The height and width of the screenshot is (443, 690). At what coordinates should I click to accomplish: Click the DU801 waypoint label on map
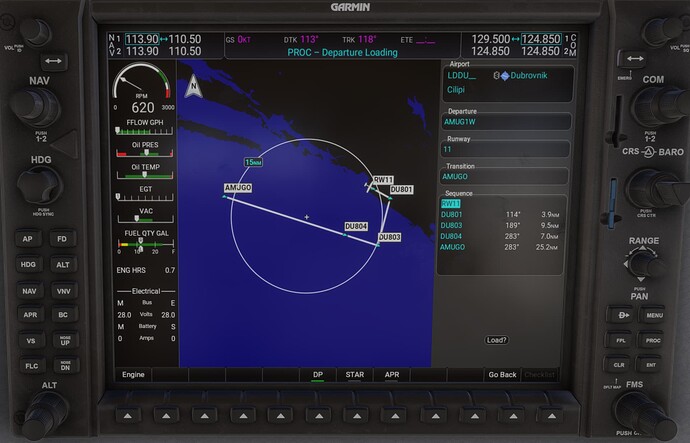coord(401,190)
